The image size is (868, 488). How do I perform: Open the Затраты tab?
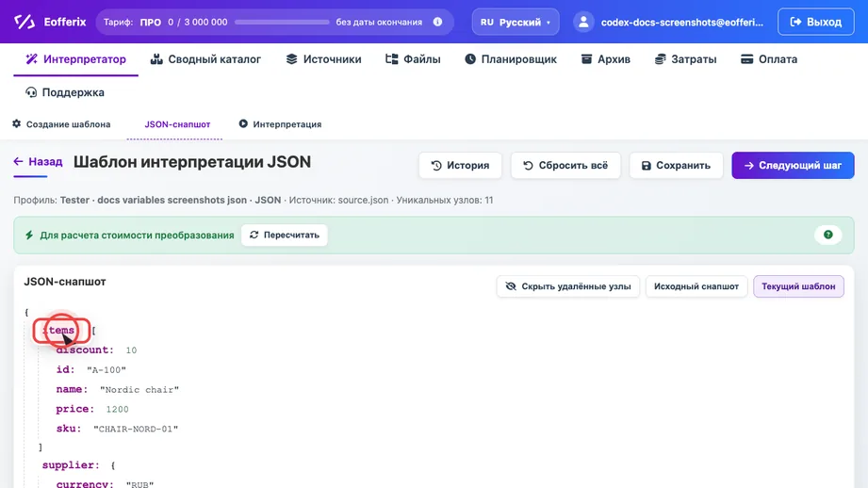pos(685,59)
